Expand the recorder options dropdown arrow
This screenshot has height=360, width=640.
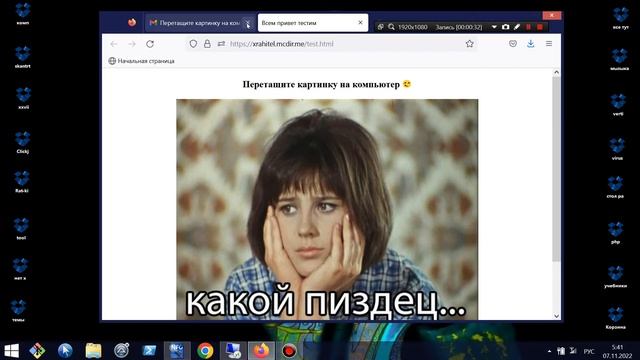[494, 27]
